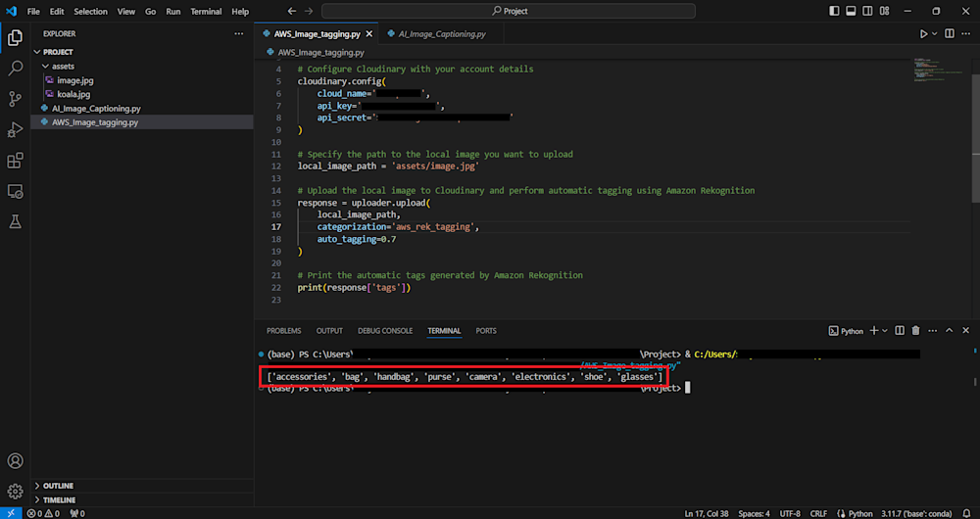Open the Go menu
Screen dimensions: 980x519
(151, 11)
